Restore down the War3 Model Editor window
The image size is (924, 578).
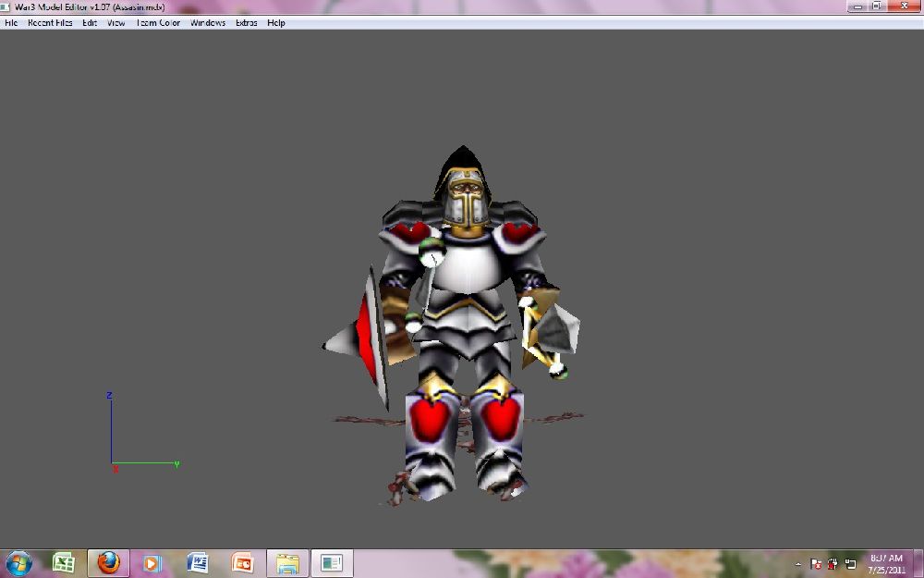coord(877,6)
